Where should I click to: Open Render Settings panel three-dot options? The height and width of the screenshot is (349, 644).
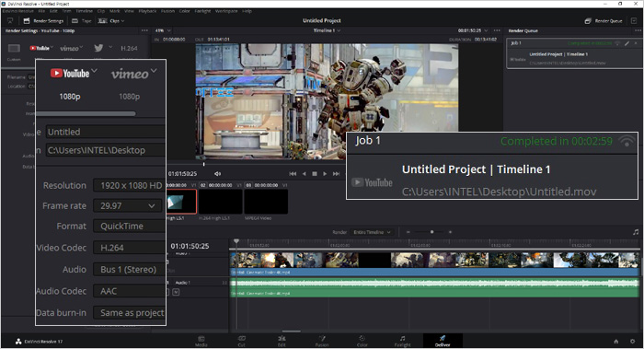coord(144,30)
